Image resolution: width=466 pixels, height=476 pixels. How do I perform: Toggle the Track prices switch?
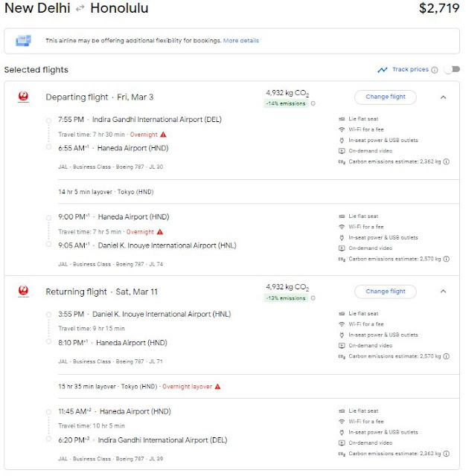point(452,69)
